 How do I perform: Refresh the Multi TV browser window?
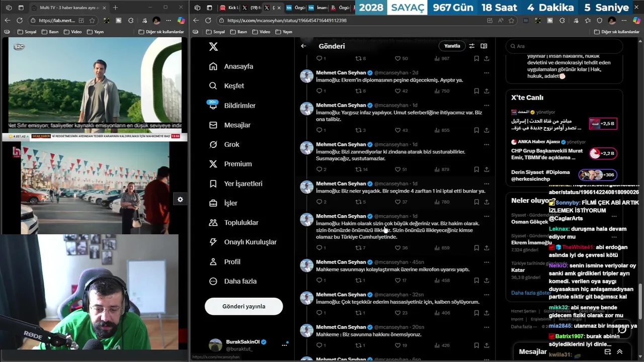(19, 21)
